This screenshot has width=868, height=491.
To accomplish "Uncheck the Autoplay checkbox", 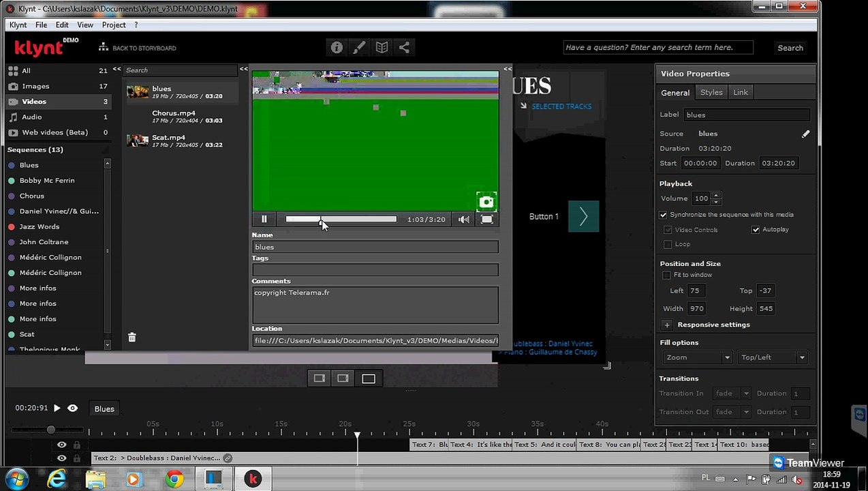I will click(756, 230).
